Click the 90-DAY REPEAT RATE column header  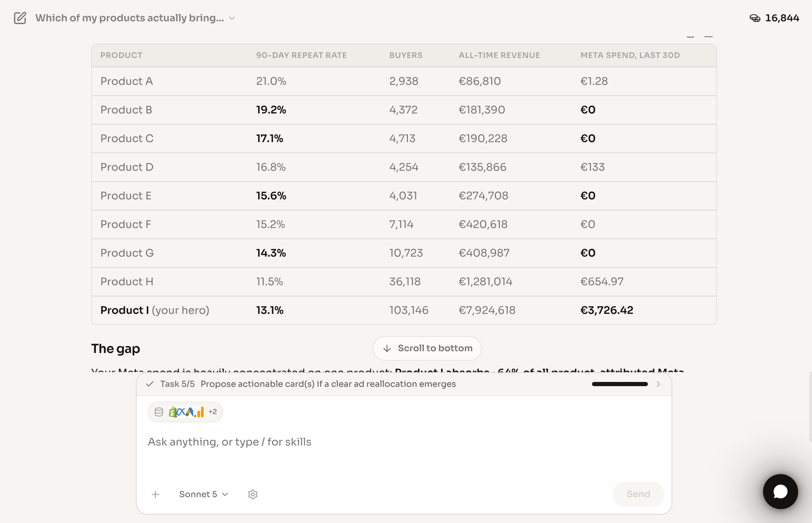[x=301, y=55]
